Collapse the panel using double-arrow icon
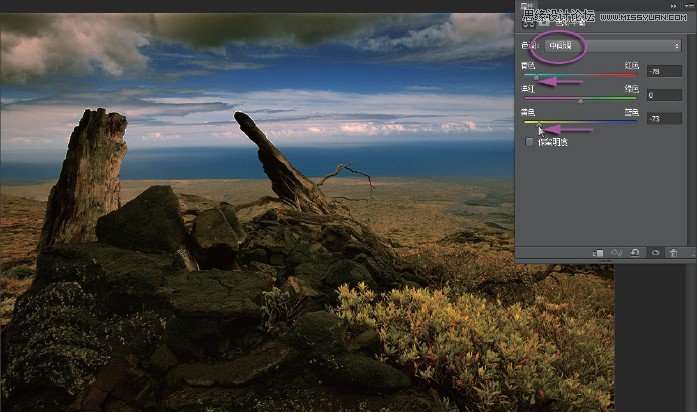The width and height of the screenshot is (697, 412). point(673,6)
